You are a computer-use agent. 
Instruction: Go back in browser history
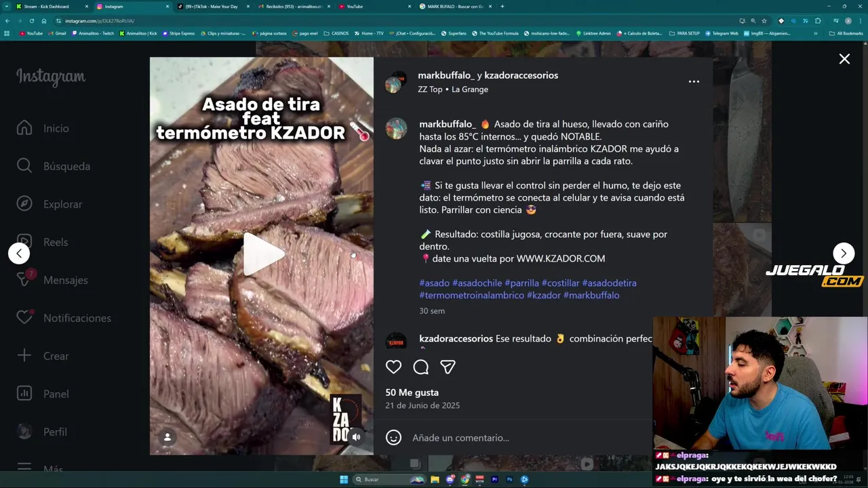point(7,21)
